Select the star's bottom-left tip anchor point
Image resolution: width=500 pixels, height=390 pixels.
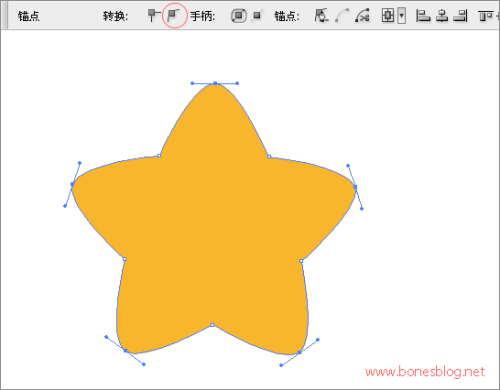point(125,350)
